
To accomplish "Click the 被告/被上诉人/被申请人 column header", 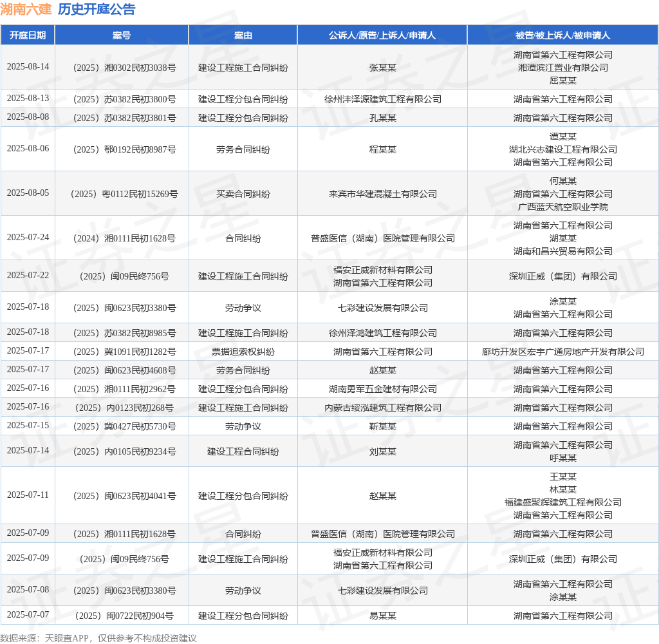I will (x=562, y=35).
